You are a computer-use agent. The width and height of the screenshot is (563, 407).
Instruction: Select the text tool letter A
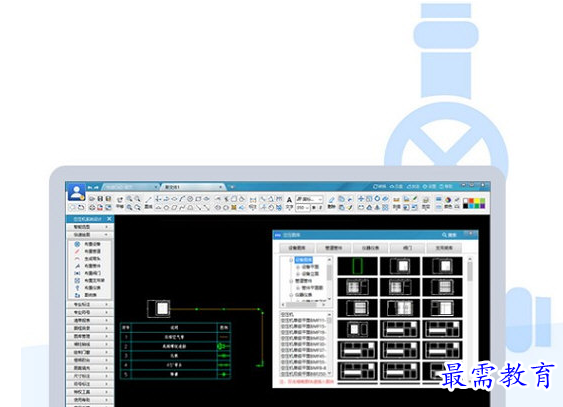[289, 200]
